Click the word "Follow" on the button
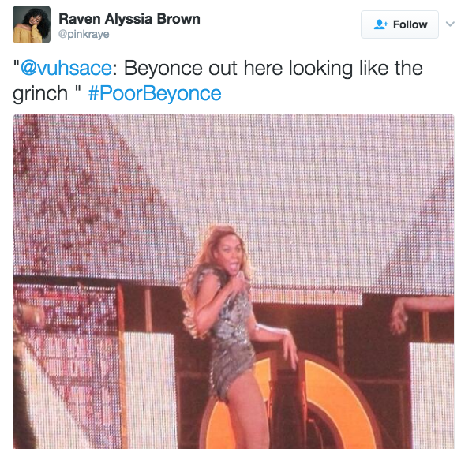This screenshot has height=449, width=476. tap(410, 24)
